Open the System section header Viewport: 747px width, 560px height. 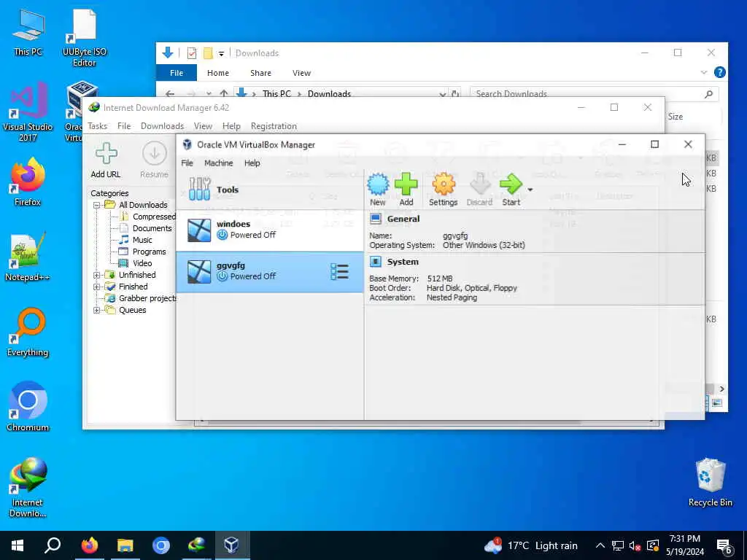(x=403, y=262)
